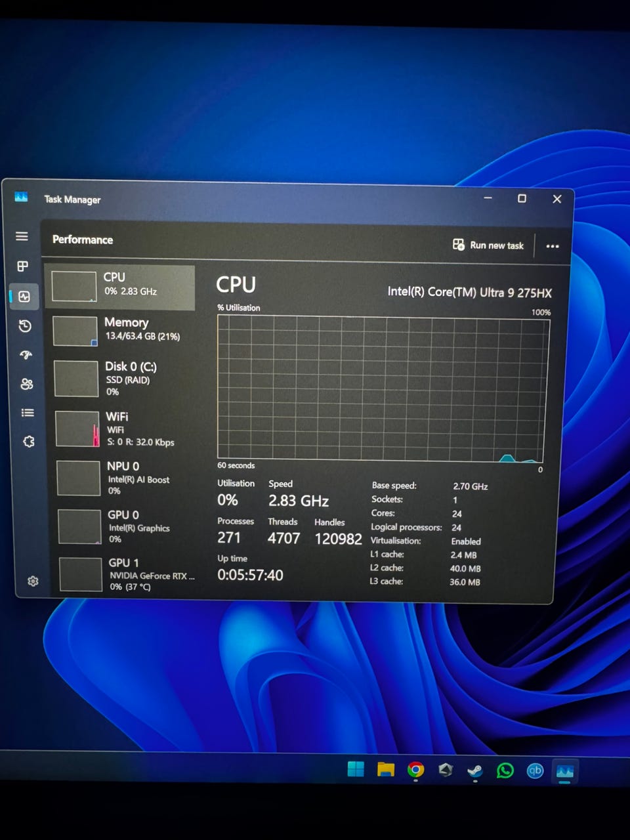Click the Run new task button
630x840 pixels.
click(x=488, y=245)
